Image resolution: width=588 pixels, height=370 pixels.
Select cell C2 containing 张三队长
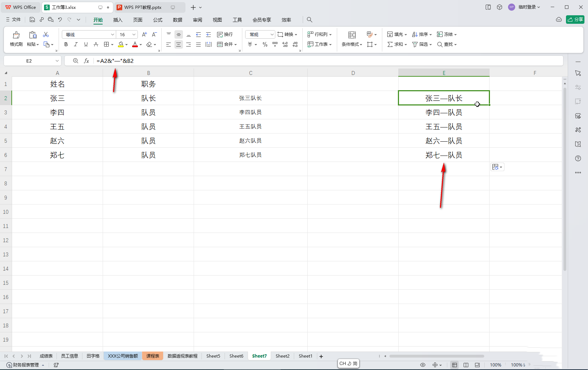pos(250,98)
